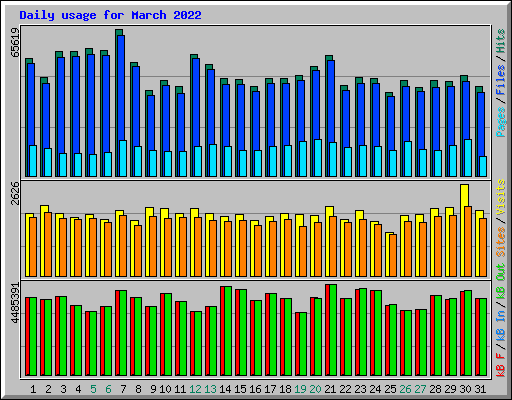Click the 'Pages' legend word
This screenshot has width=512, height=400.
(x=501, y=122)
